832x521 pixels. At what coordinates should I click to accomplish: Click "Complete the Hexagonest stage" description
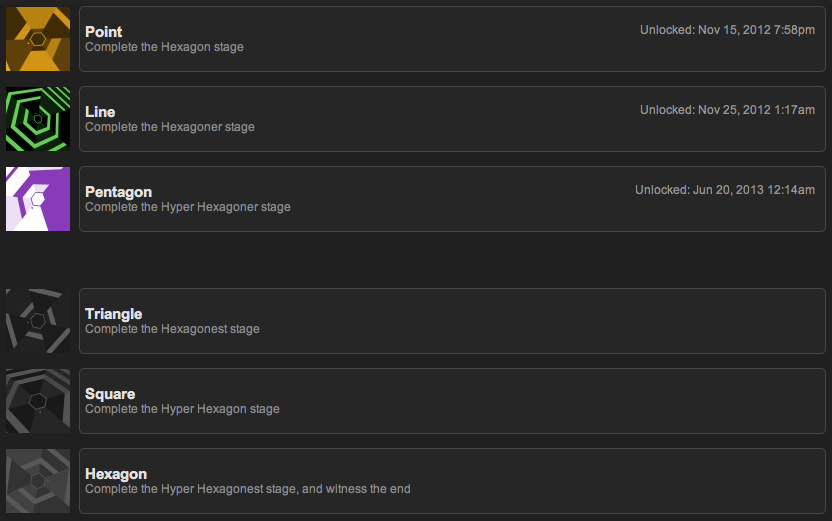click(x=172, y=329)
